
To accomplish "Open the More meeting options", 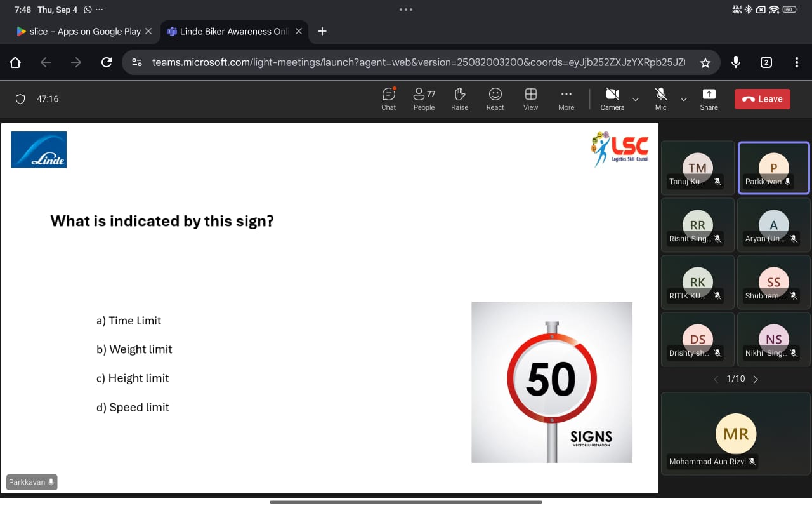I will point(566,98).
